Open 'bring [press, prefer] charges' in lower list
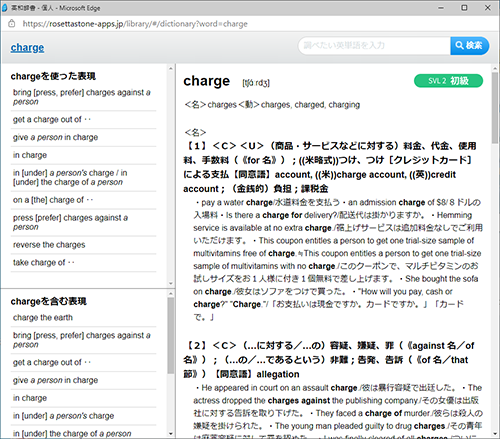500x439 pixels. pyautogui.click(x=83, y=340)
